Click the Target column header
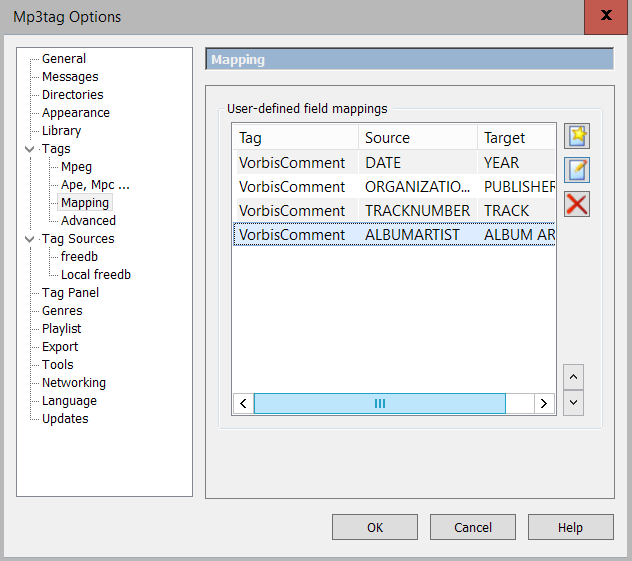 516,138
